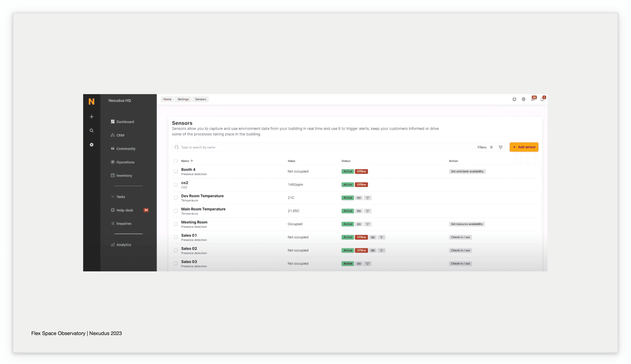Click wifi icon on Sales 01 row
The image size is (631, 364).
[381, 237]
